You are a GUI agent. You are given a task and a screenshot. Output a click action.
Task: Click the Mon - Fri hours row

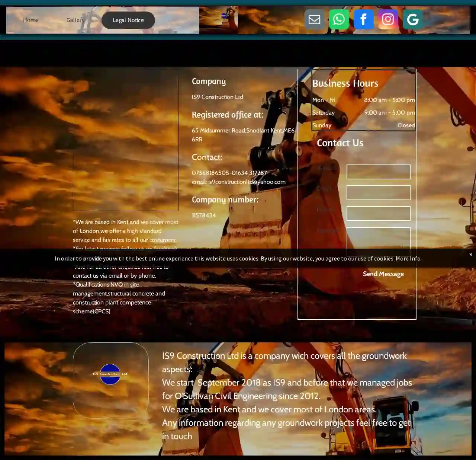pos(364,100)
